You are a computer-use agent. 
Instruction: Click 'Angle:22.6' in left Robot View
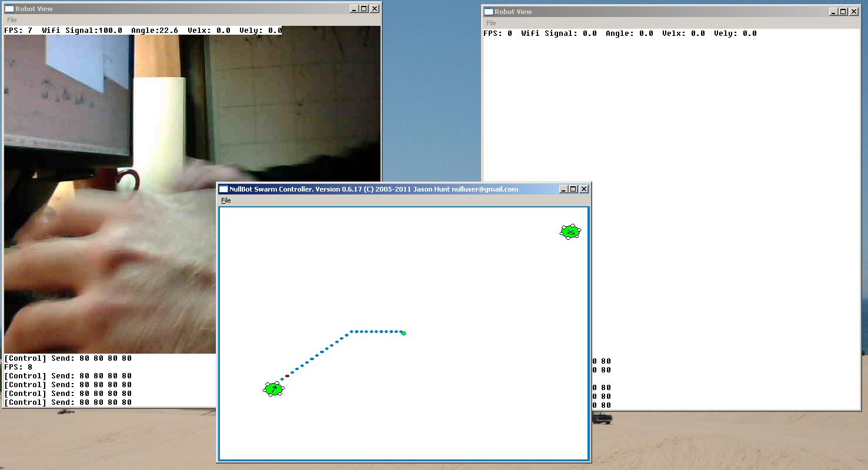(155, 30)
